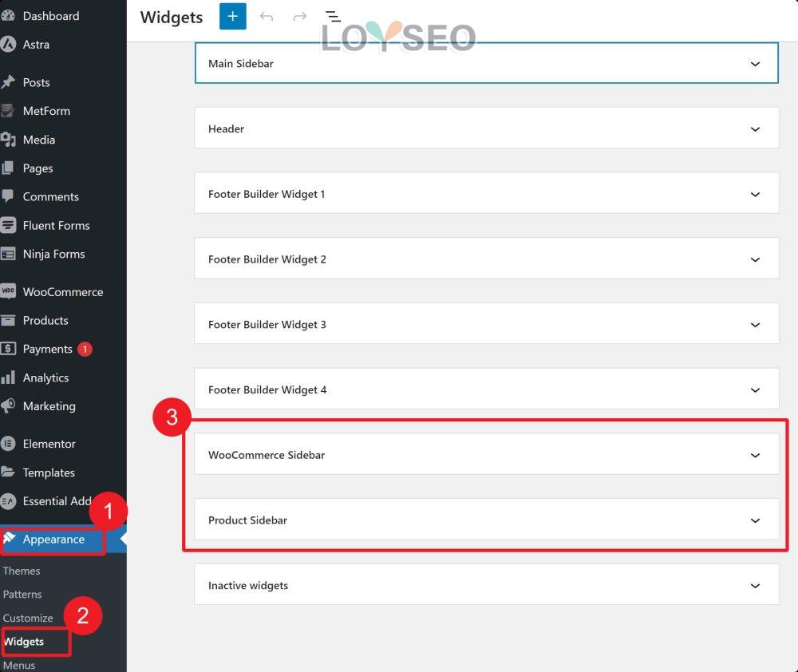Click the Appearance paintbrush icon
This screenshot has height=672, width=798.
9,538
